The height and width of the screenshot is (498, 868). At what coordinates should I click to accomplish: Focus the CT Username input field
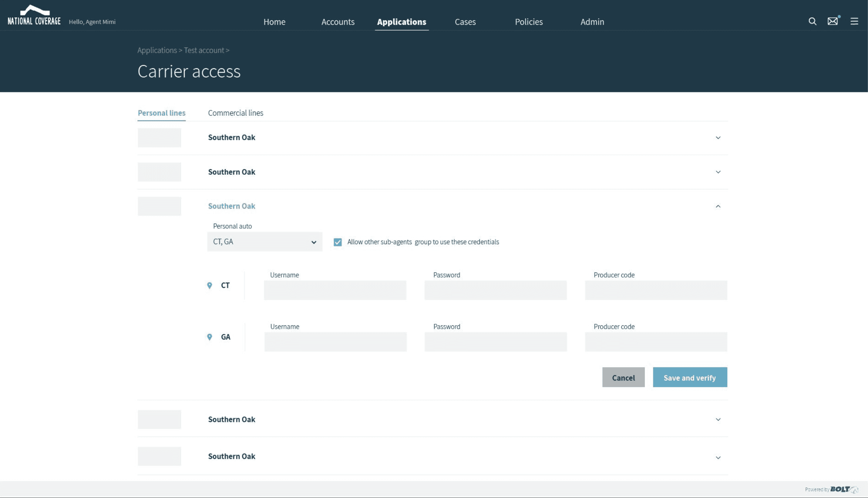coord(335,290)
